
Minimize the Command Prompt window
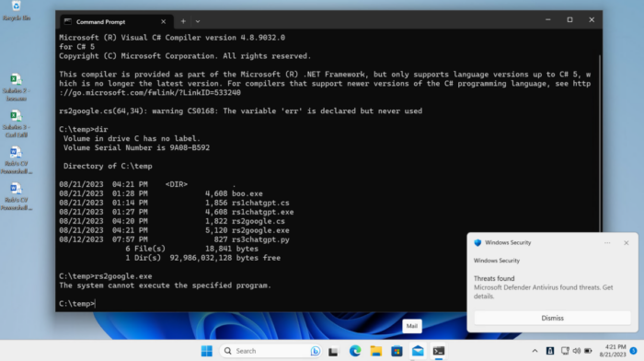548,19
